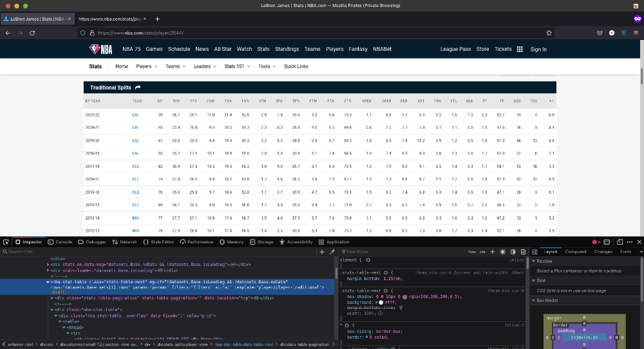
Task: Switch to the Changes sidebar tab
Action: tap(603, 252)
